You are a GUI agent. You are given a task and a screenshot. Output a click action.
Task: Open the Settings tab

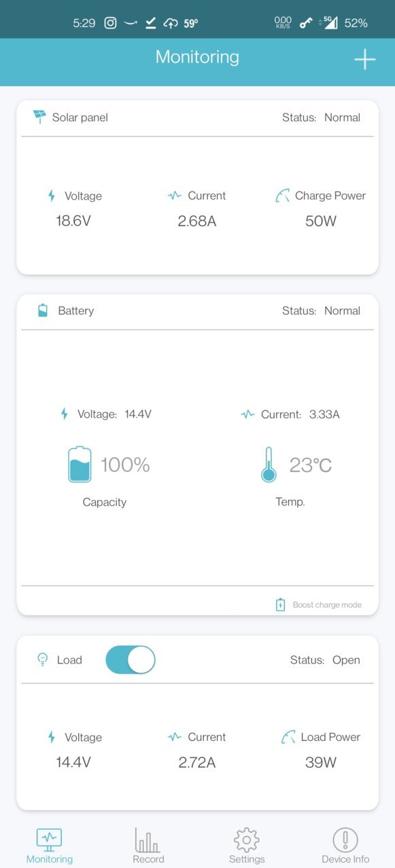tap(247, 846)
